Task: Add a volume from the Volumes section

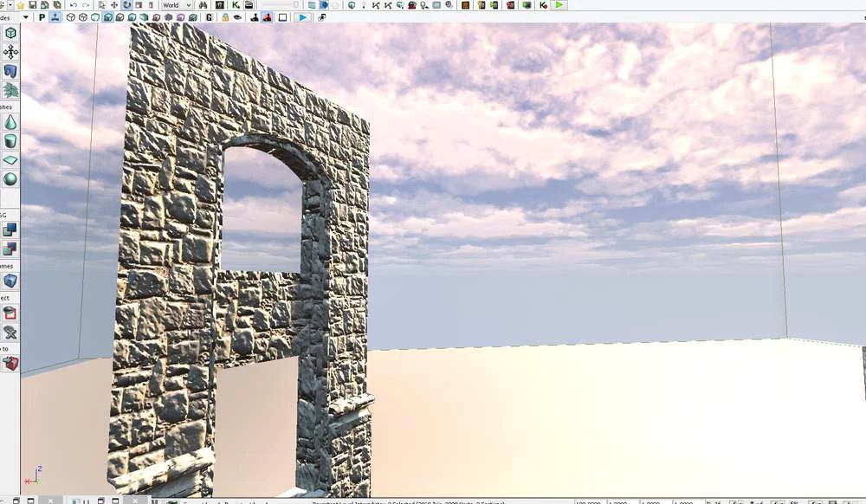Action: click(10, 281)
